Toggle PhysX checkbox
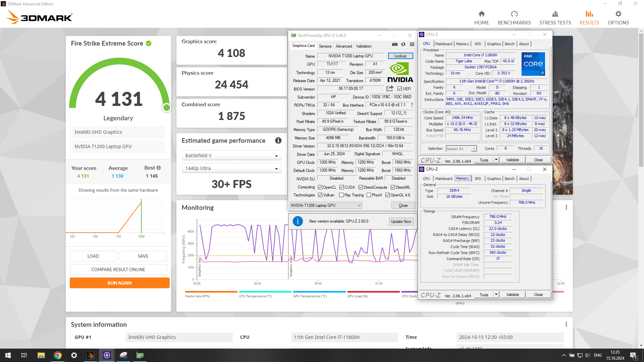Viewport: 644px width, 362px height. [x=369, y=195]
